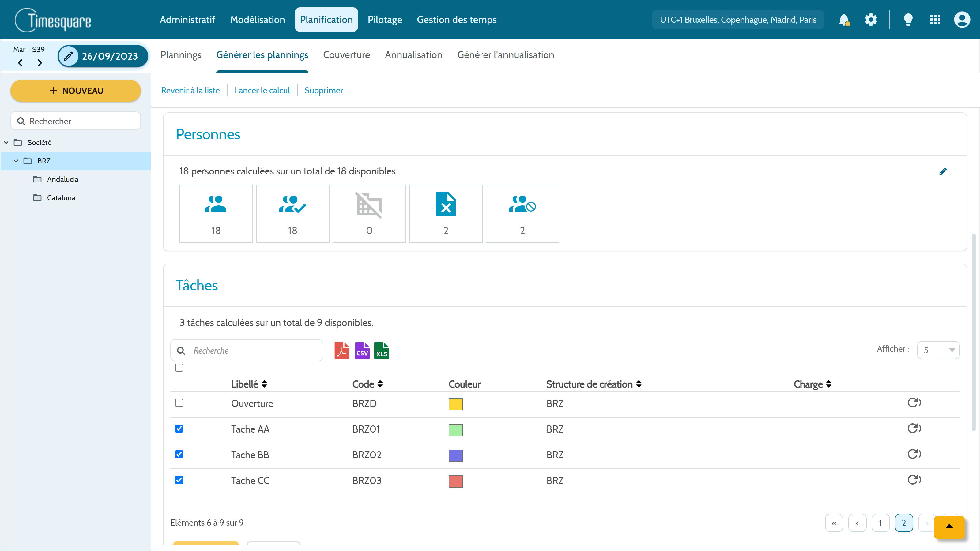Open the Administratif menu
The height and width of the screenshot is (551, 980).
187,20
